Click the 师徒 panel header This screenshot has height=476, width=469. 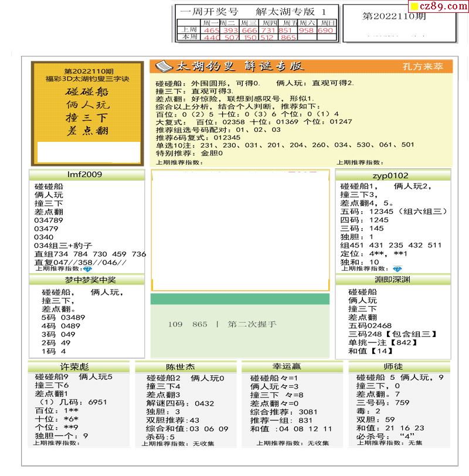[399, 366]
